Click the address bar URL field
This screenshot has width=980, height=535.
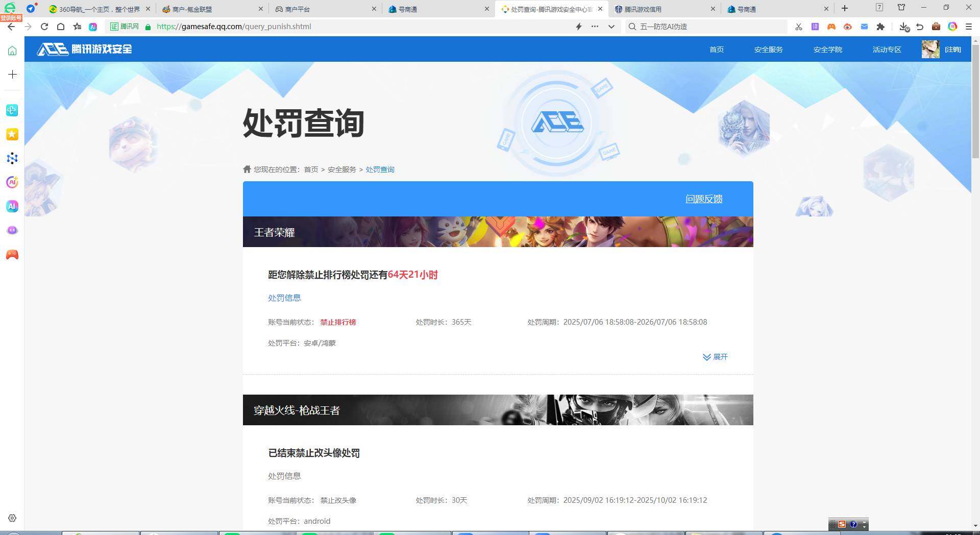(x=362, y=27)
